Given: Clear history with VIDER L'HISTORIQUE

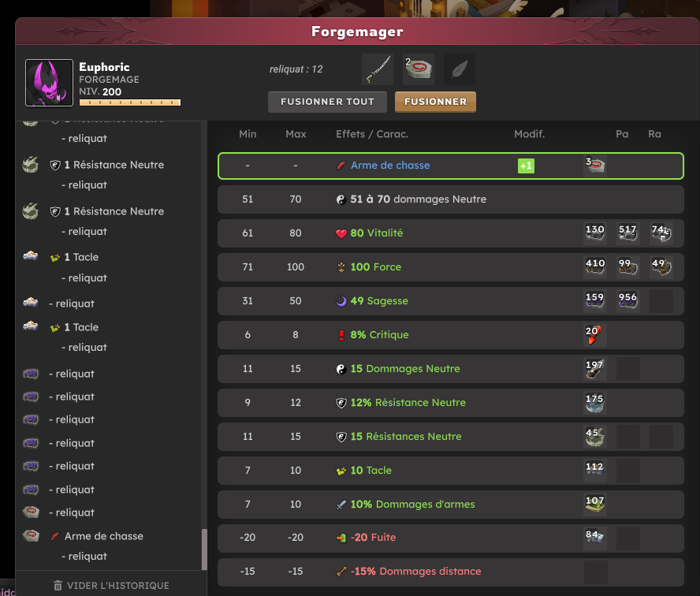Looking at the screenshot, I should click(x=112, y=585).
